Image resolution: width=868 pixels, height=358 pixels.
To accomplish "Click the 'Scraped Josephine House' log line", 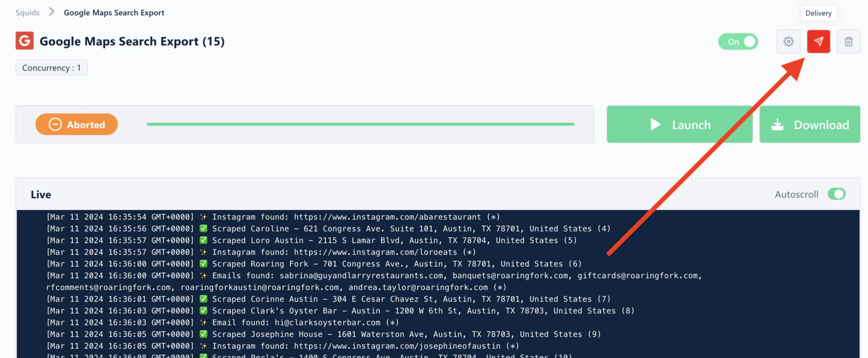I will pyautogui.click(x=323, y=334).
